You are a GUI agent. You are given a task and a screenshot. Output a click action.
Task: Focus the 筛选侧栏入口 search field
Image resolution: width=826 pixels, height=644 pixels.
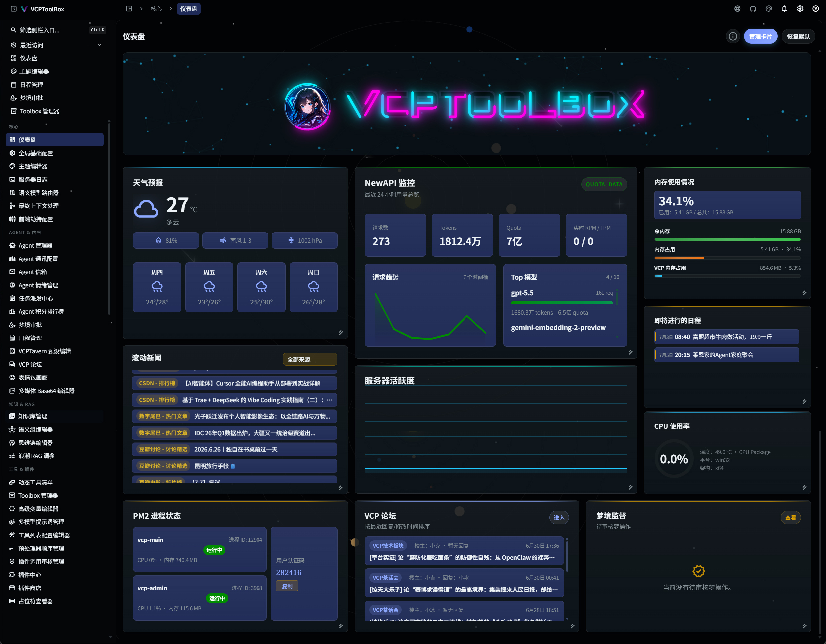[57, 30]
